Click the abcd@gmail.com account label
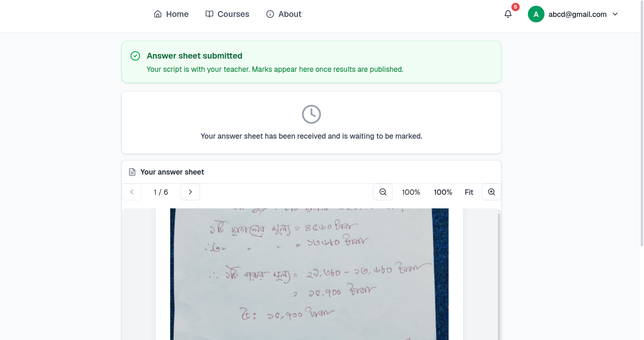This screenshot has height=340, width=644. [x=577, y=14]
